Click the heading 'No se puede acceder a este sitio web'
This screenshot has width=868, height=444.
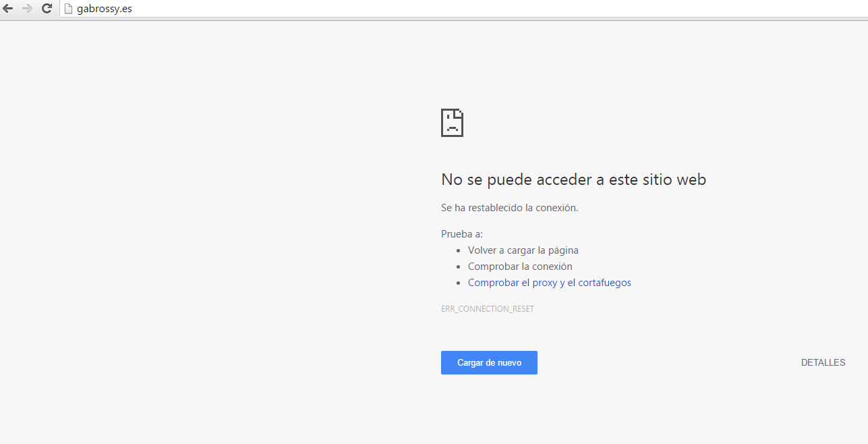click(x=573, y=179)
